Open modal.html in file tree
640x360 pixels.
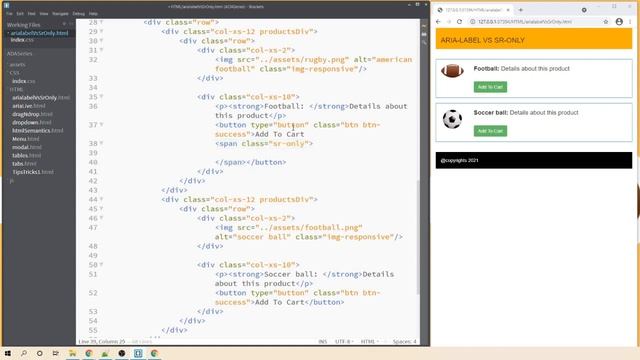(x=27, y=147)
